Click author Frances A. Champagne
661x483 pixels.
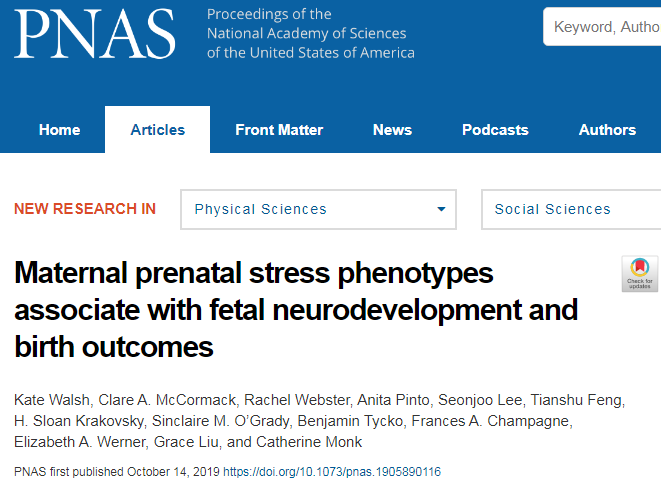491,421
